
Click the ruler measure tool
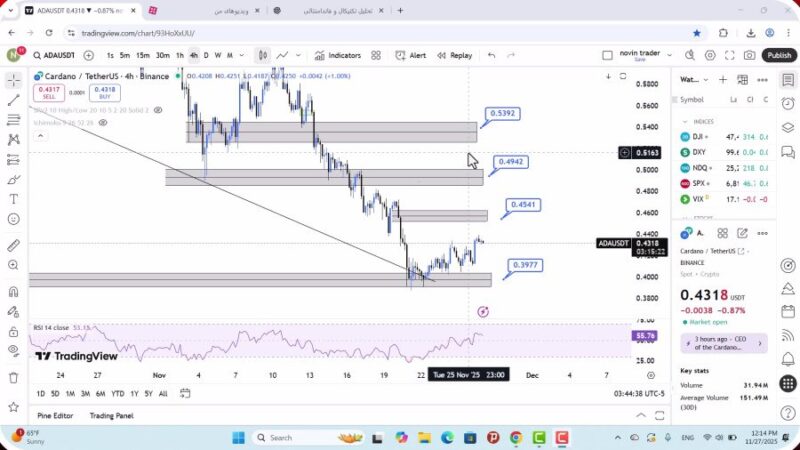(x=14, y=245)
